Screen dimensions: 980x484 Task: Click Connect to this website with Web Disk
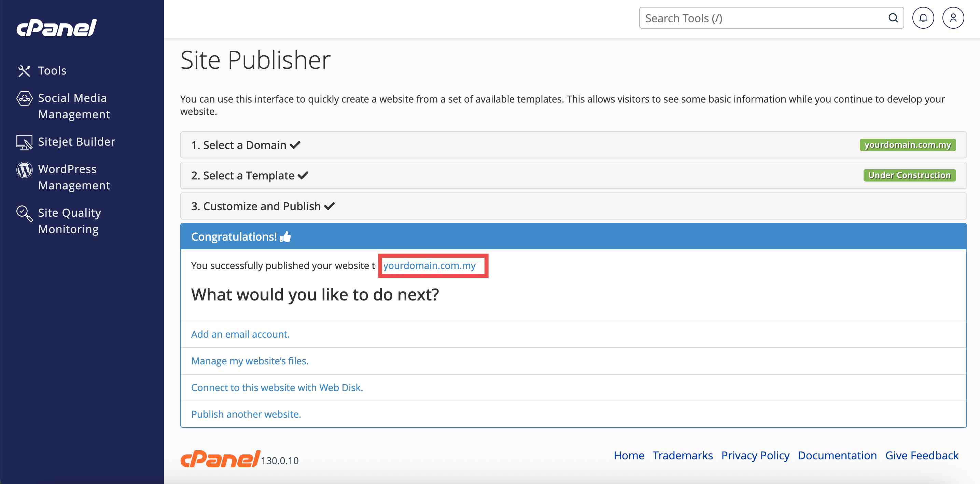277,388
